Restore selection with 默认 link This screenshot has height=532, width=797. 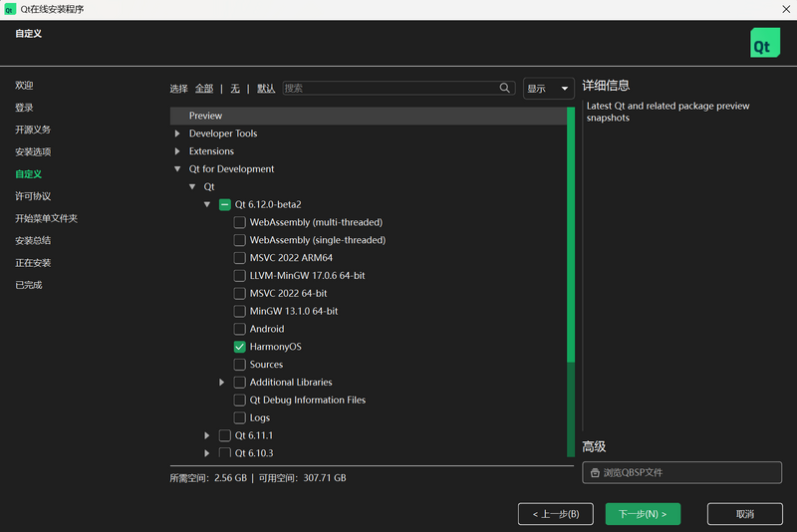[266, 89]
